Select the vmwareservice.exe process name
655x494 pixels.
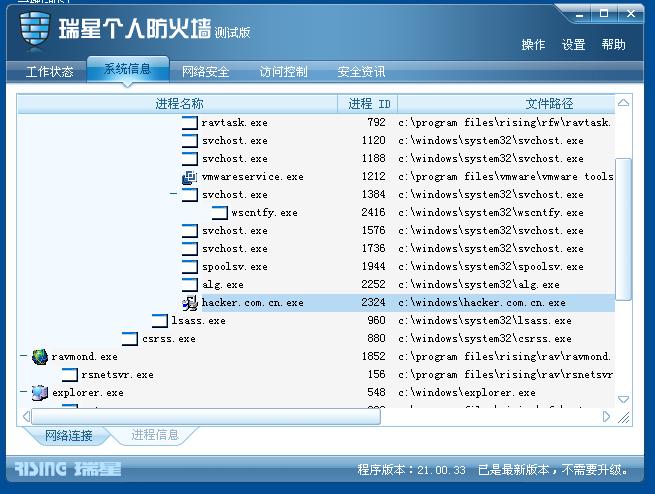pyautogui.click(x=252, y=177)
